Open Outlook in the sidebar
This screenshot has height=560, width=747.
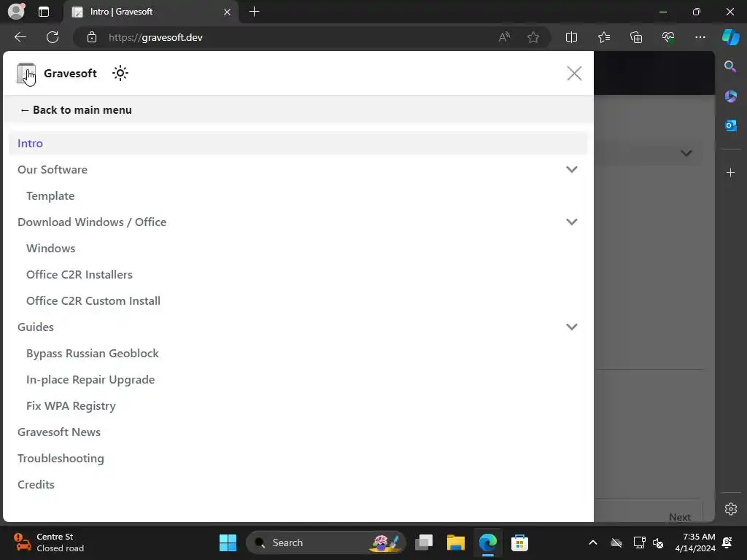pos(730,125)
